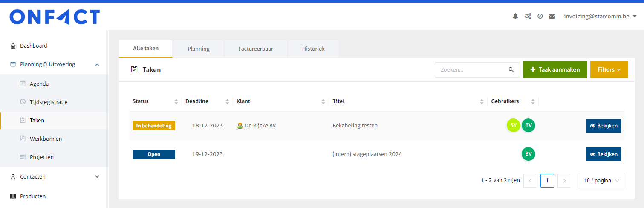Viewport: 644px width, 208px height.
Task: Open the account dropdown invoicing@starcomm.be
Action: pyautogui.click(x=600, y=16)
